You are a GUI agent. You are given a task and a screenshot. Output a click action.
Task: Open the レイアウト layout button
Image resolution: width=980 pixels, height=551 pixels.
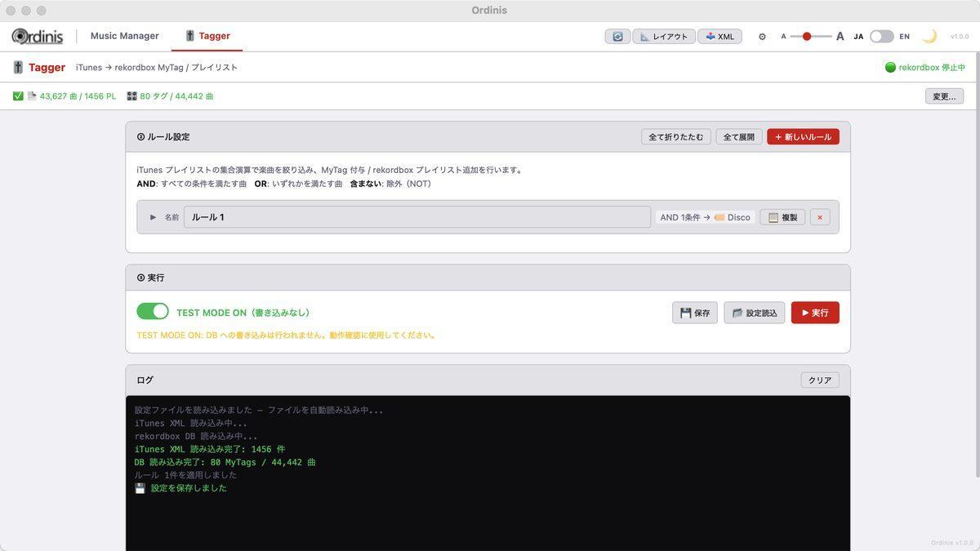[x=664, y=37]
